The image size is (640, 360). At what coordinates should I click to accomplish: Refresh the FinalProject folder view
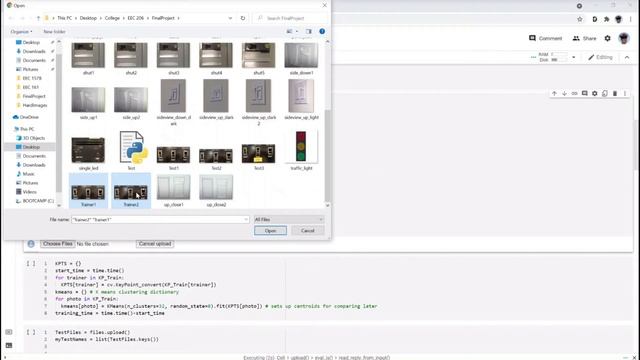click(x=243, y=18)
